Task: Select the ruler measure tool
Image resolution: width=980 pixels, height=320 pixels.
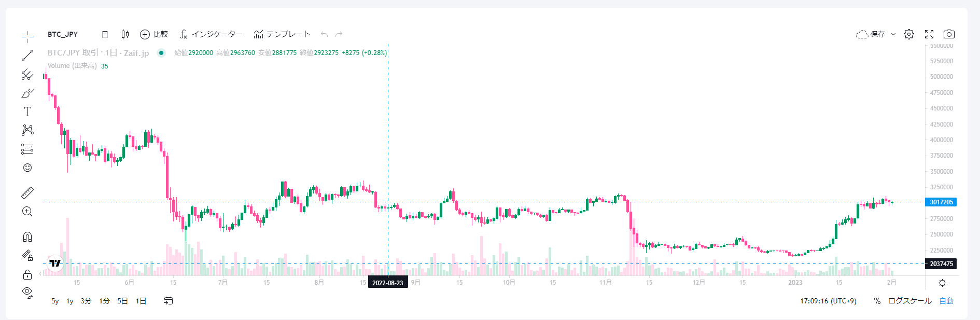Action: coord(27,193)
